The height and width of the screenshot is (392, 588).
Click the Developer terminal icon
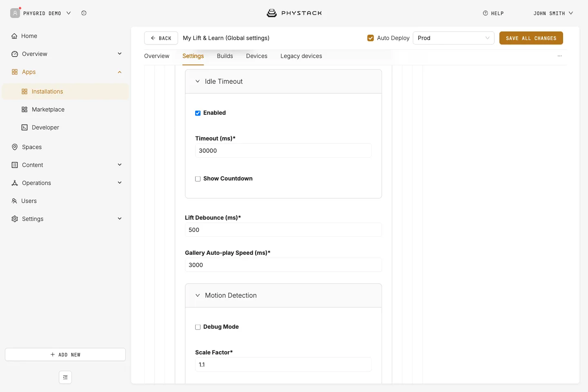24,127
